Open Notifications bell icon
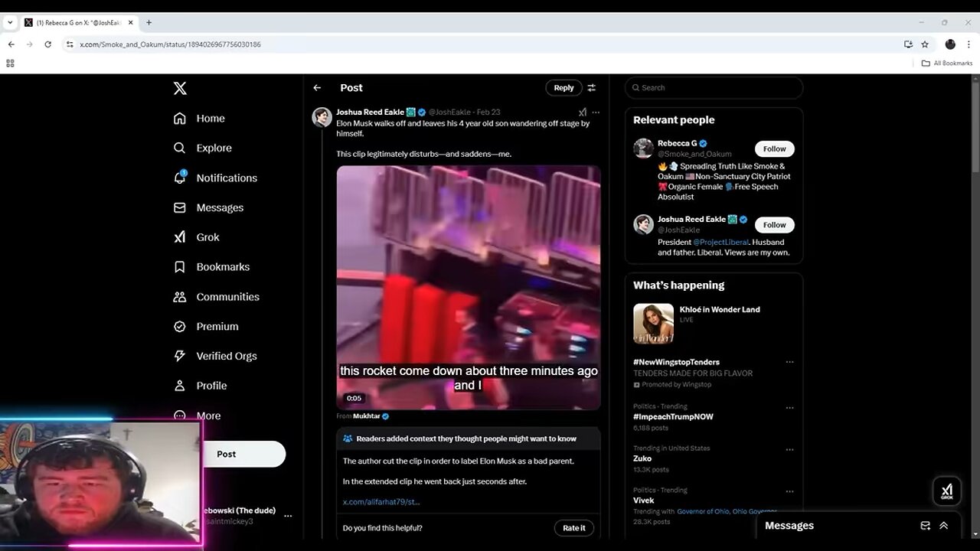 (180, 178)
